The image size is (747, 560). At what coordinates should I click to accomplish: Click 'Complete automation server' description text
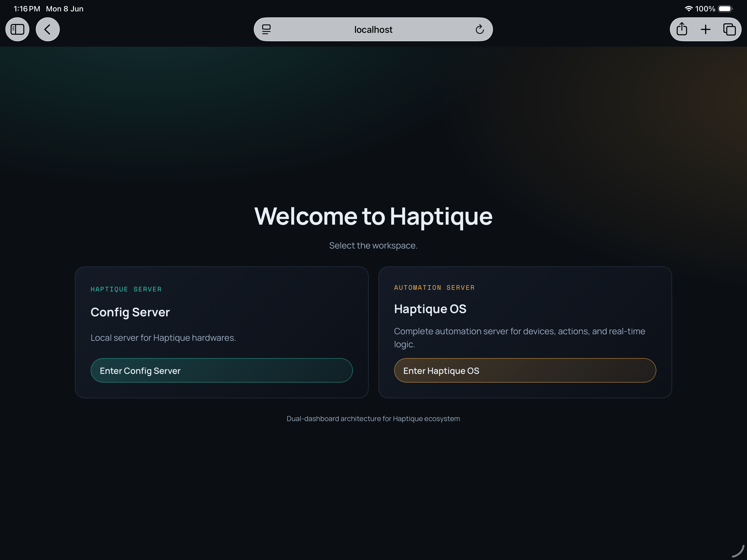(519, 338)
